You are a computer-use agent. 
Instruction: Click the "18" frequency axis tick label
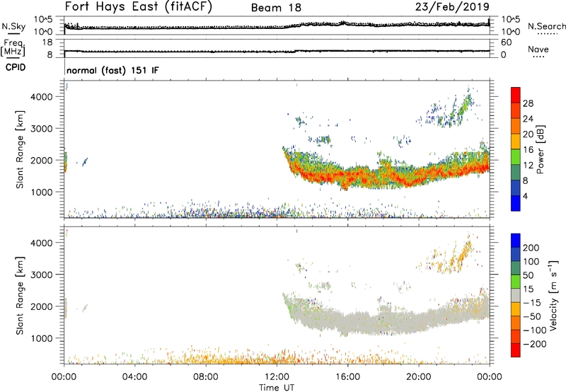(x=47, y=42)
